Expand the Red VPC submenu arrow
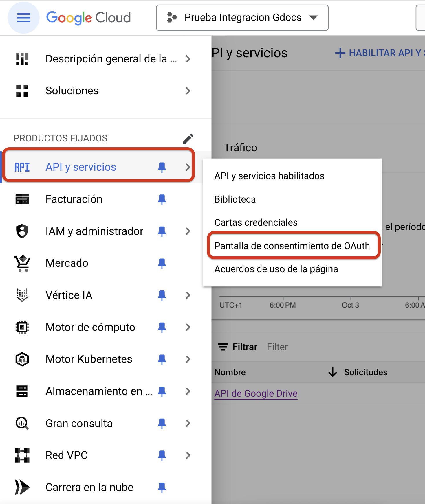The height and width of the screenshot is (504, 425). click(x=188, y=455)
